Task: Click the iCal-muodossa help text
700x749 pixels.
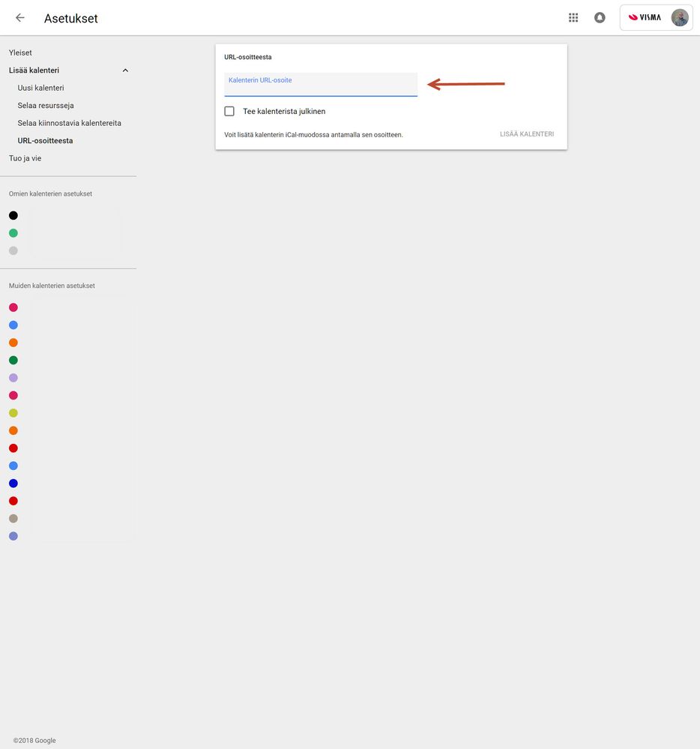Action: (313, 135)
